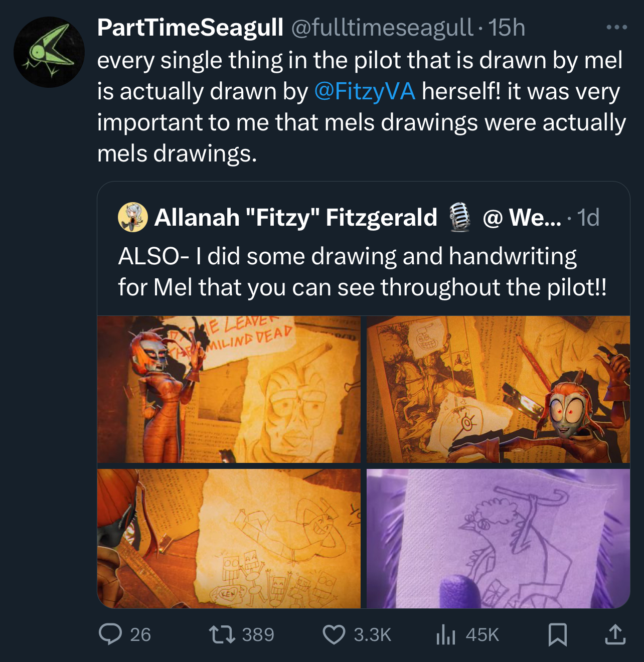Open the 15h timestamp link
644x662 pixels.
click(x=507, y=28)
